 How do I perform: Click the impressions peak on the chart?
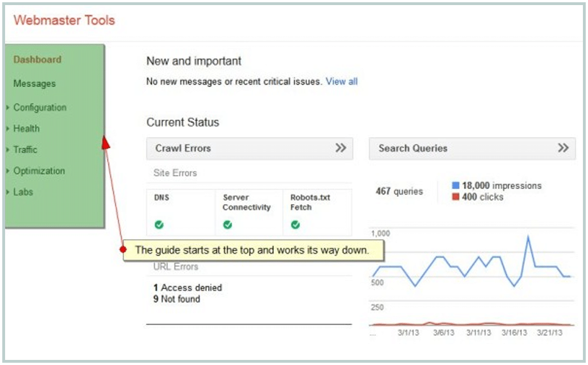528,236
